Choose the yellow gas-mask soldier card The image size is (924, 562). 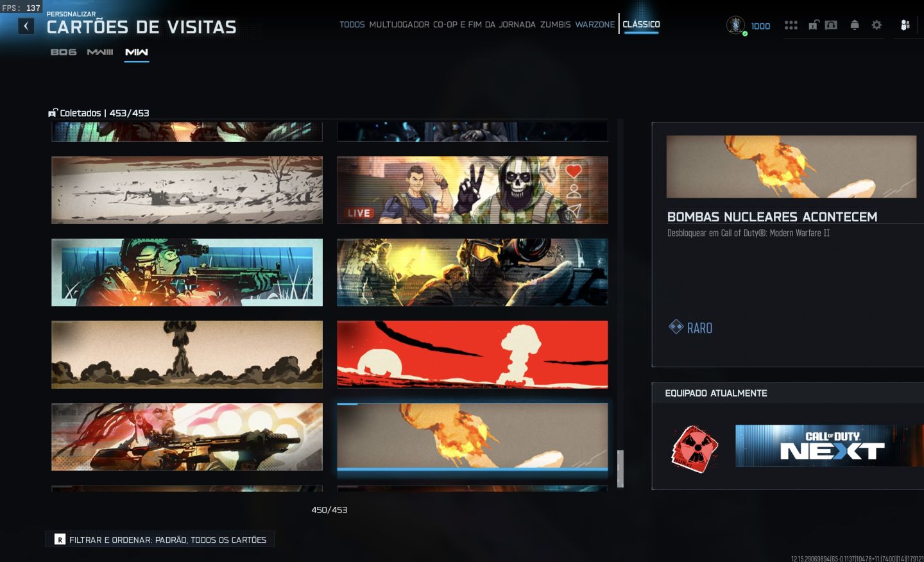[472, 272]
